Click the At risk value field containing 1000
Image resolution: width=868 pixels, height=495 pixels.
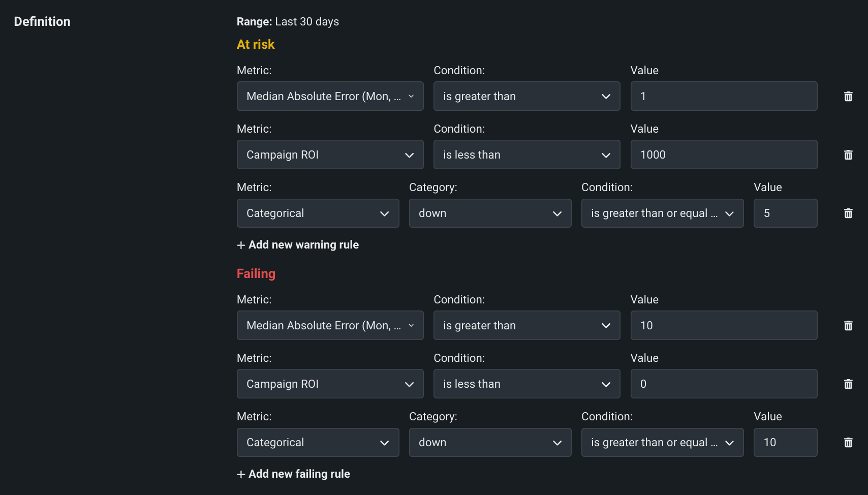723,155
